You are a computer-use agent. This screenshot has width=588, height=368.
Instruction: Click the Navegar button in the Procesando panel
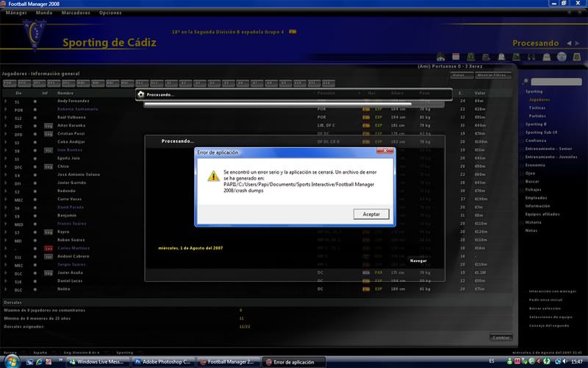(418, 261)
